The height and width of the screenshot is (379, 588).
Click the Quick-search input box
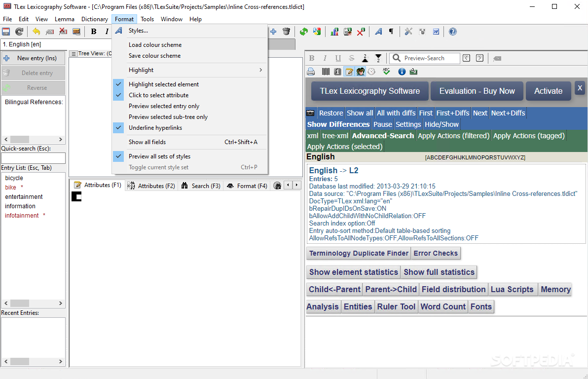[34, 158]
